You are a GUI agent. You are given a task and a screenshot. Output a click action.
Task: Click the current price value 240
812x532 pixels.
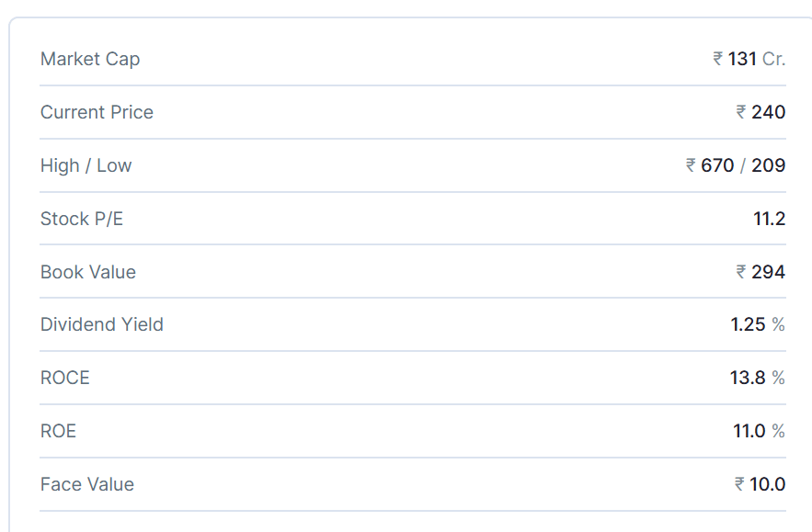click(768, 112)
